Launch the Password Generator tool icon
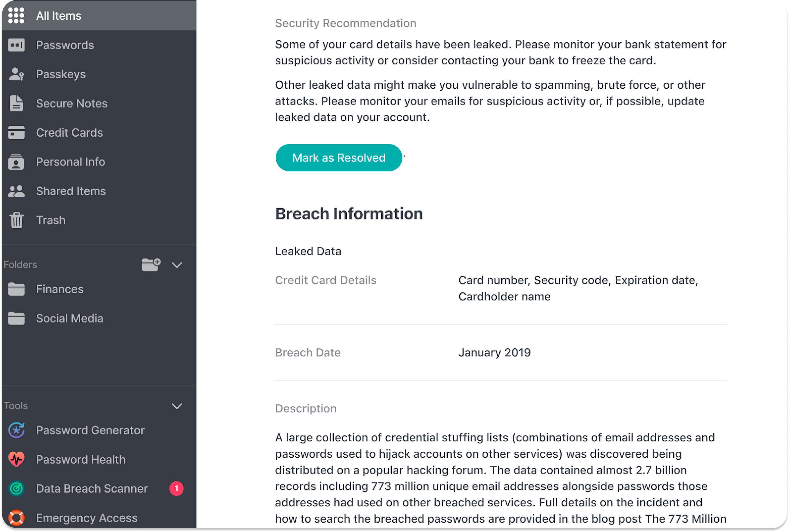The width and height of the screenshot is (789, 532). pyautogui.click(x=16, y=430)
